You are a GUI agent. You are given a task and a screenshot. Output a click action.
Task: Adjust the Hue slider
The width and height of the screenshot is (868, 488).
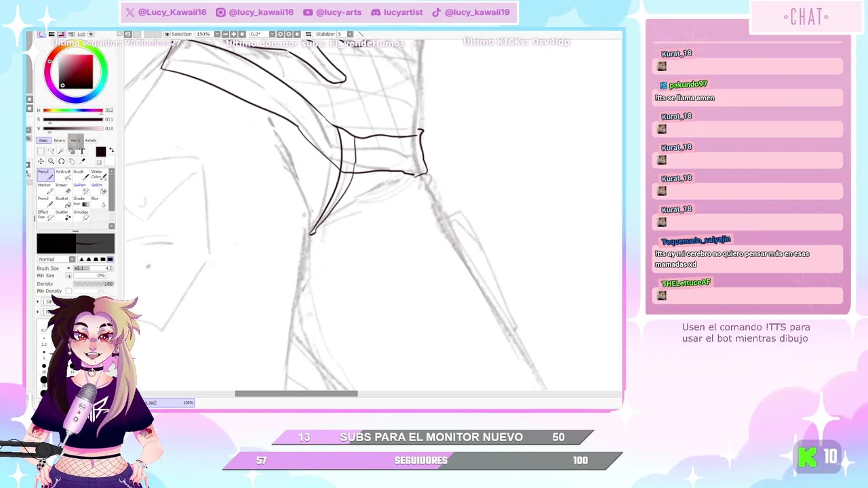point(74,110)
